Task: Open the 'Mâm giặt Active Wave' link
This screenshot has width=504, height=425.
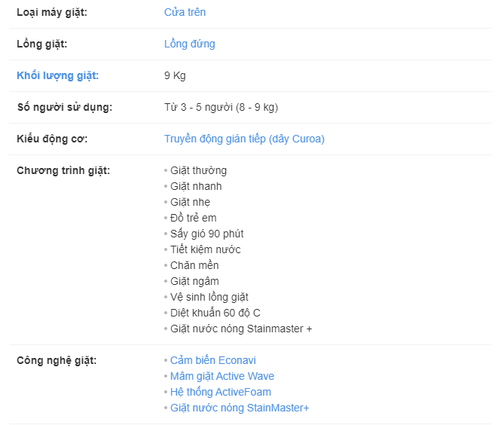Action: click(222, 376)
